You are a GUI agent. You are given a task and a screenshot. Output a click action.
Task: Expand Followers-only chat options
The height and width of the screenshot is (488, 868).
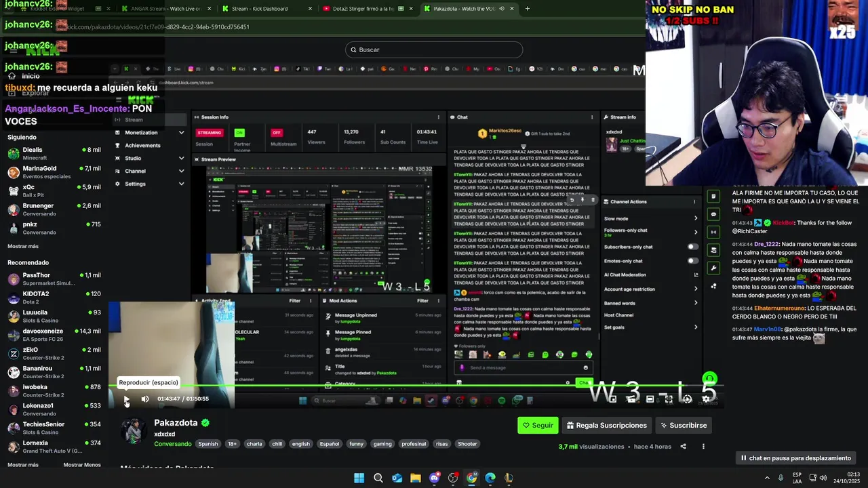pyautogui.click(x=695, y=232)
